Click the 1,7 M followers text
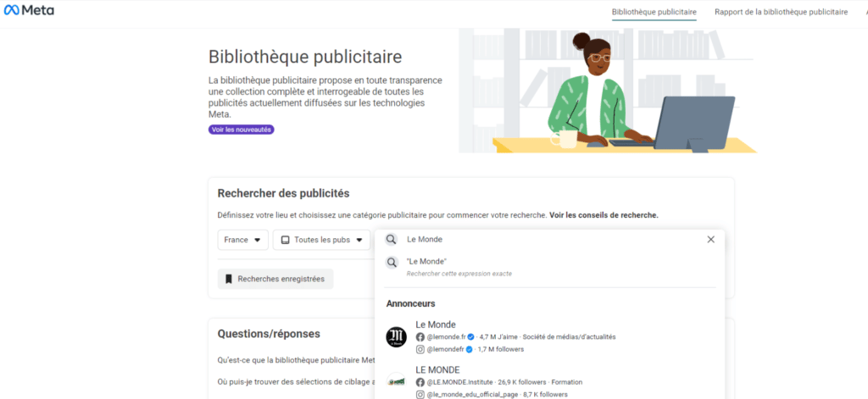Screen dimensions: 868x399 pos(500,349)
